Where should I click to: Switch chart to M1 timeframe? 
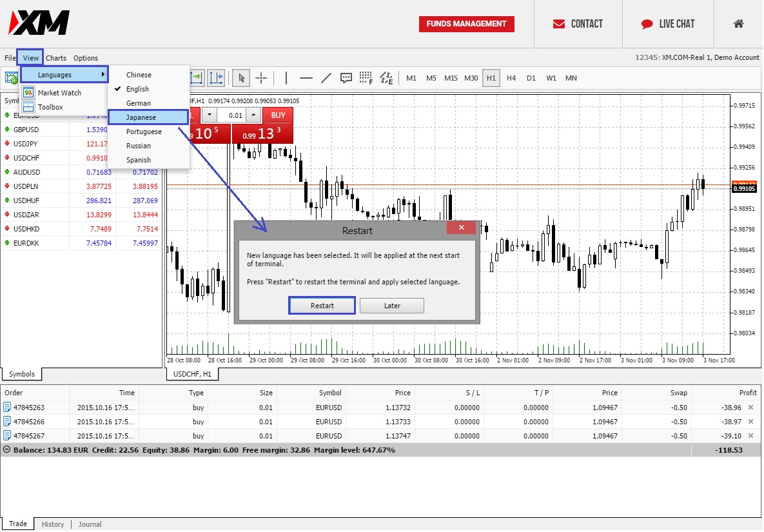(x=411, y=78)
